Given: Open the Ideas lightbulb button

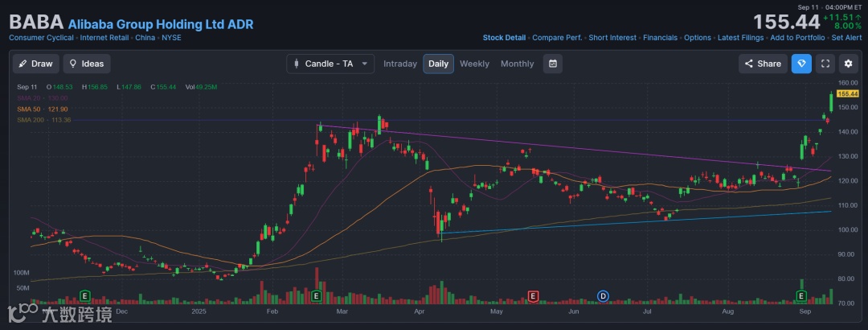Looking at the screenshot, I should point(87,64).
